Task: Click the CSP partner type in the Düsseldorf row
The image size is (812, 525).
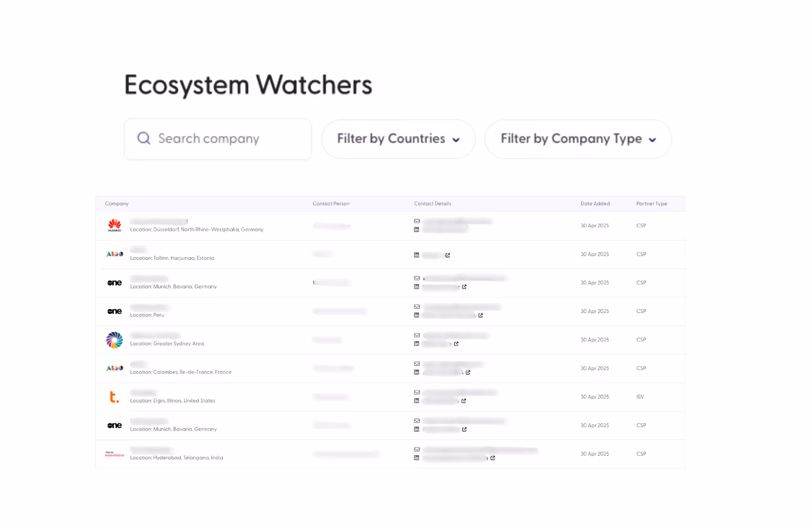Action: click(x=642, y=226)
